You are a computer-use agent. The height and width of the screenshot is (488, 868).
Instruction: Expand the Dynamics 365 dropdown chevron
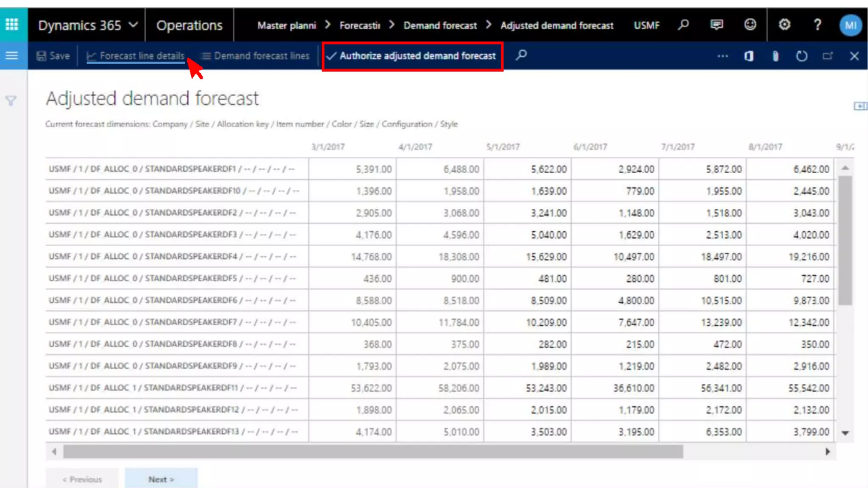(133, 25)
